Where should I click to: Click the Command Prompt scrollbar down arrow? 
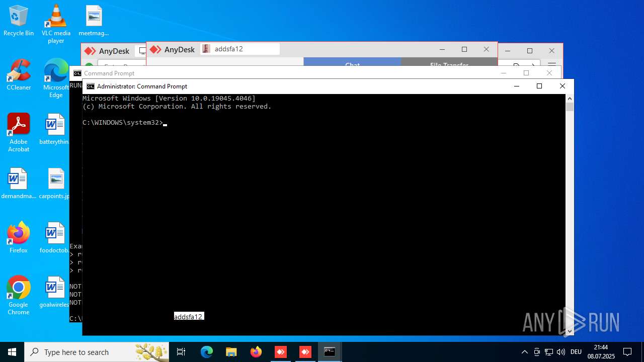point(570,331)
